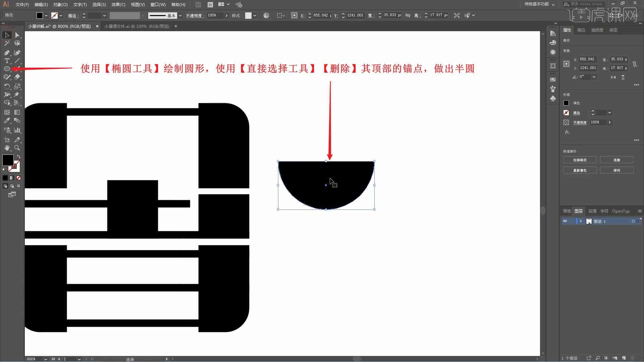Open the 对象(O) menu
644x362 pixels.
coord(60,4)
